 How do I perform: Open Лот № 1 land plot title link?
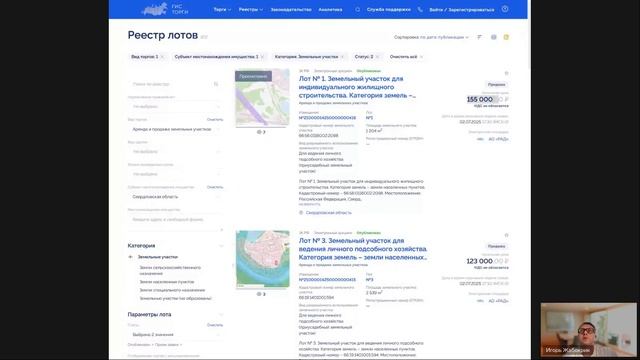coord(357,87)
